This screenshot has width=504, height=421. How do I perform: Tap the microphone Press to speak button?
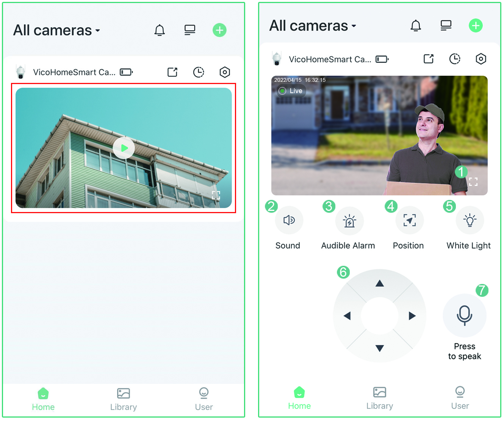465,315
